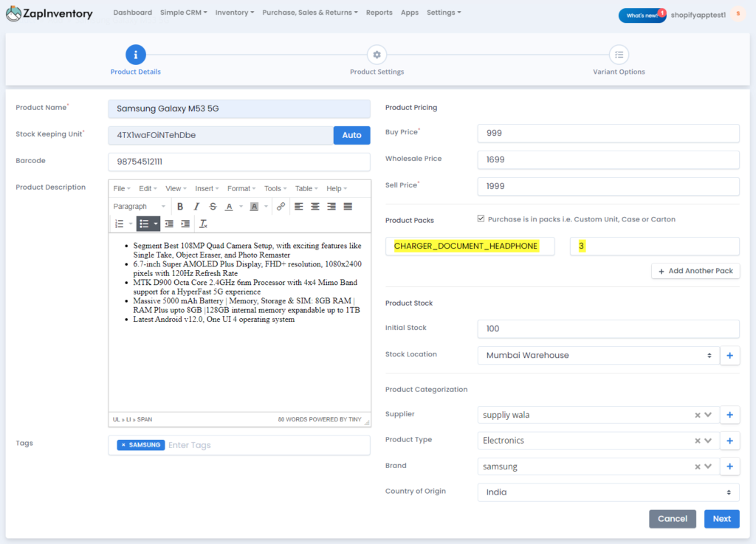Open the editor File menu
The image size is (756, 544).
tap(122, 188)
